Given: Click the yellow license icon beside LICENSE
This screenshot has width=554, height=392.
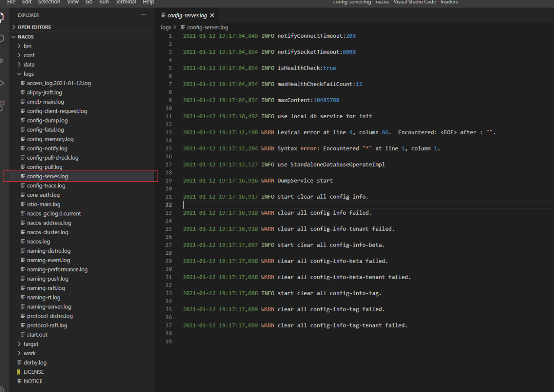Looking at the screenshot, I should [x=19, y=372].
